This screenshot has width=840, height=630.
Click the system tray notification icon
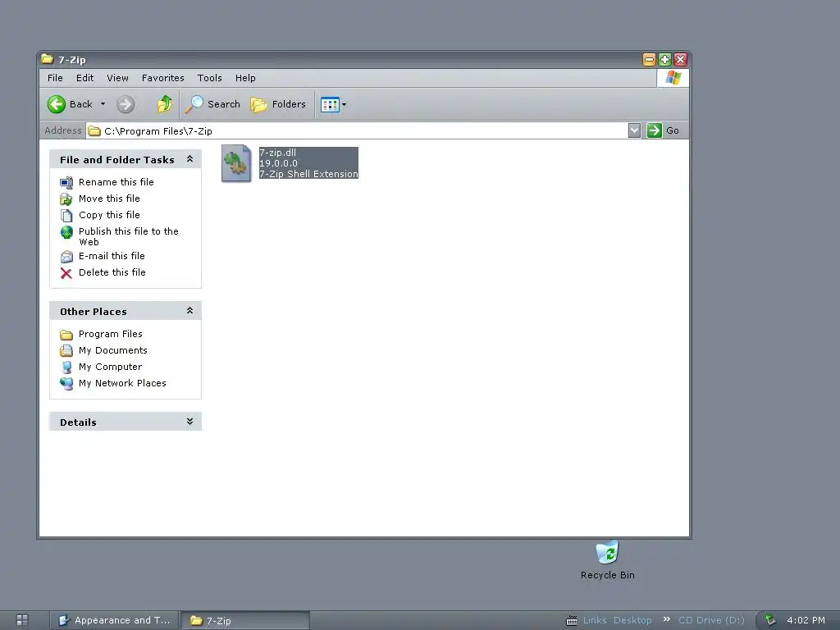tap(770, 620)
